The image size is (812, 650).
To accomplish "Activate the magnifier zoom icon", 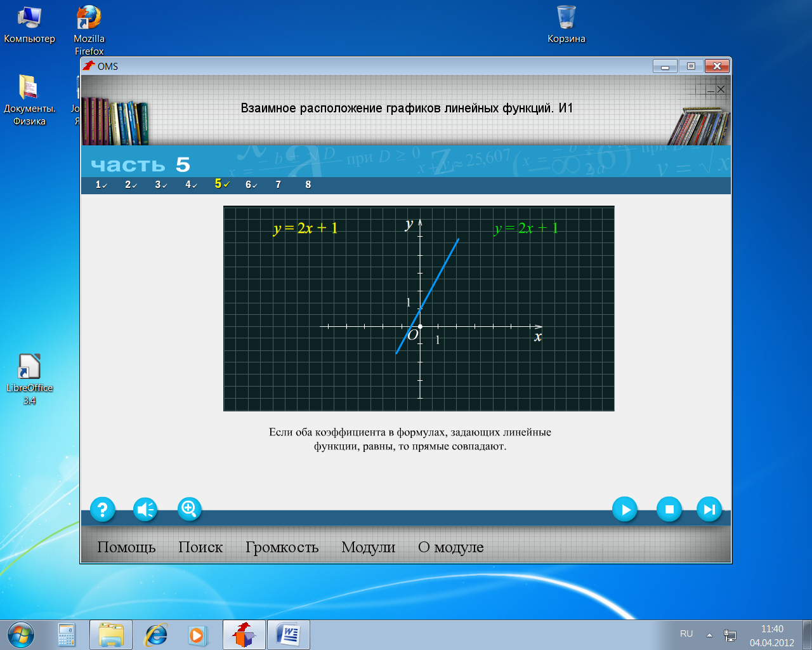I will tap(189, 509).
